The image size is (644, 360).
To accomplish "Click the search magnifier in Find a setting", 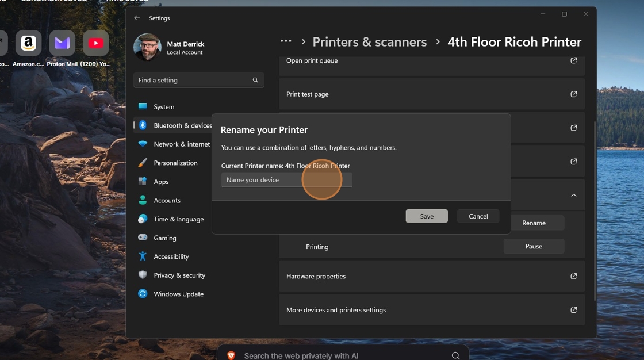I will [255, 81].
